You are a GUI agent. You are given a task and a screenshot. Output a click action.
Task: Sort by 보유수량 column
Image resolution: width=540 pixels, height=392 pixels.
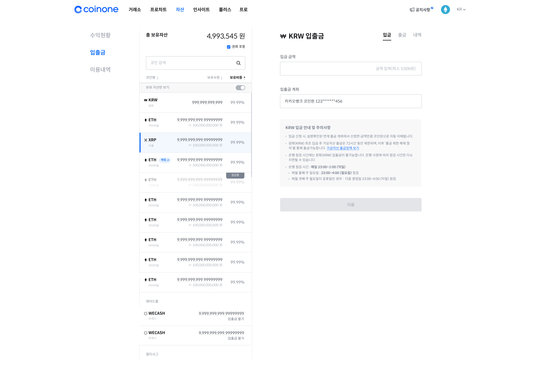click(215, 78)
